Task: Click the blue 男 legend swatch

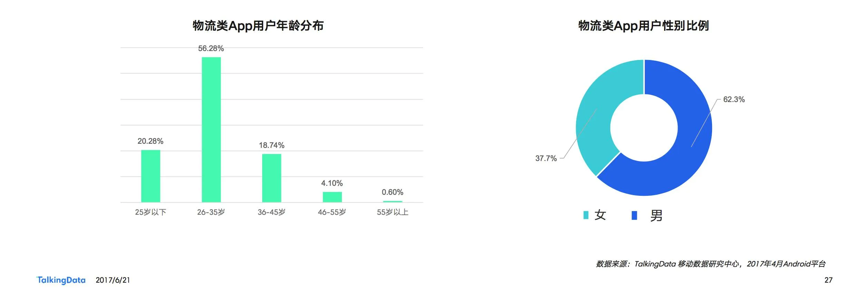Action: click(x=634, y=215)
